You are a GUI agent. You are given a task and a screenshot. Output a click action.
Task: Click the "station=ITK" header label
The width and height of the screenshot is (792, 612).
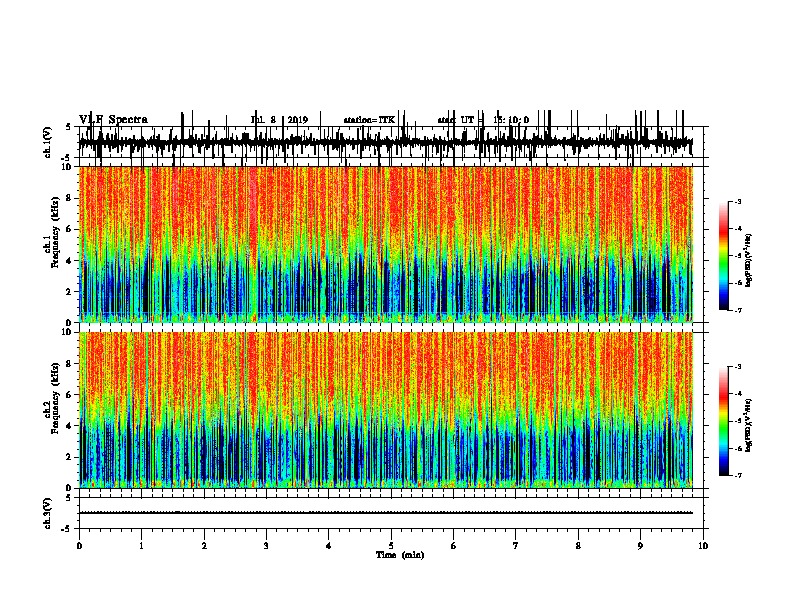click(369, 120)
